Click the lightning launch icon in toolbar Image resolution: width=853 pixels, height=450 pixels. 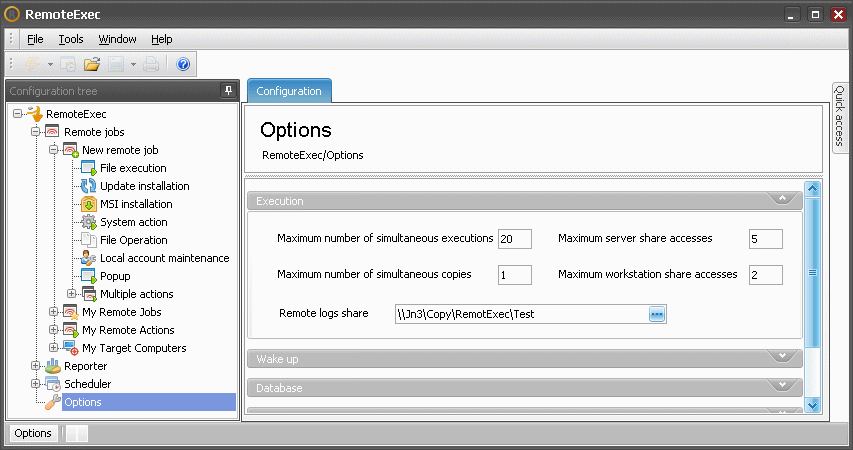tap(33, 64)
